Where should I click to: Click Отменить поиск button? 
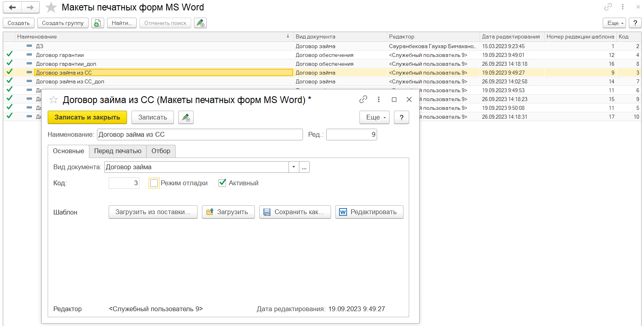(x=165, y=23)
